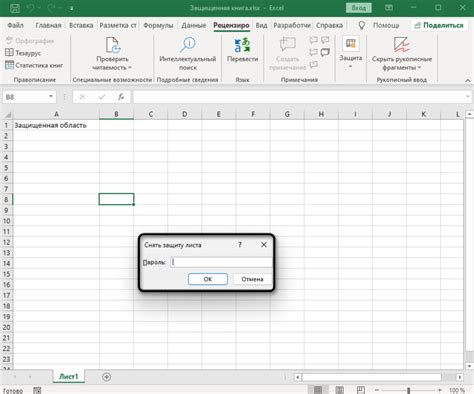The width and height of the screenshot is (474, 394).
Task: Switch to the Данные tab
Action: pyautogui.click(x=194, y=25)
